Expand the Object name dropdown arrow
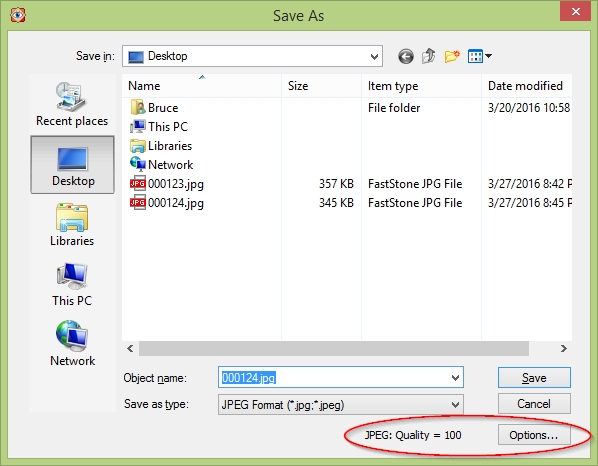 [455, 378]
